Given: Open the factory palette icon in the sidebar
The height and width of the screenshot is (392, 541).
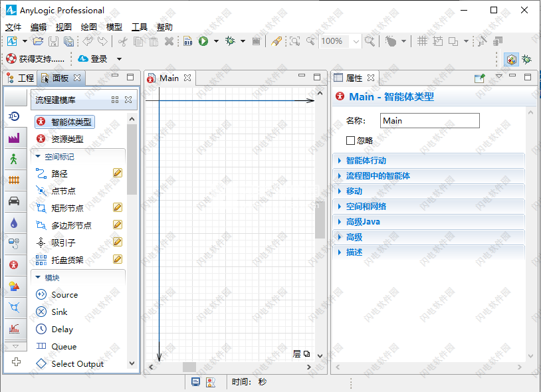Looking at the screenshot, I should [14, 138].
